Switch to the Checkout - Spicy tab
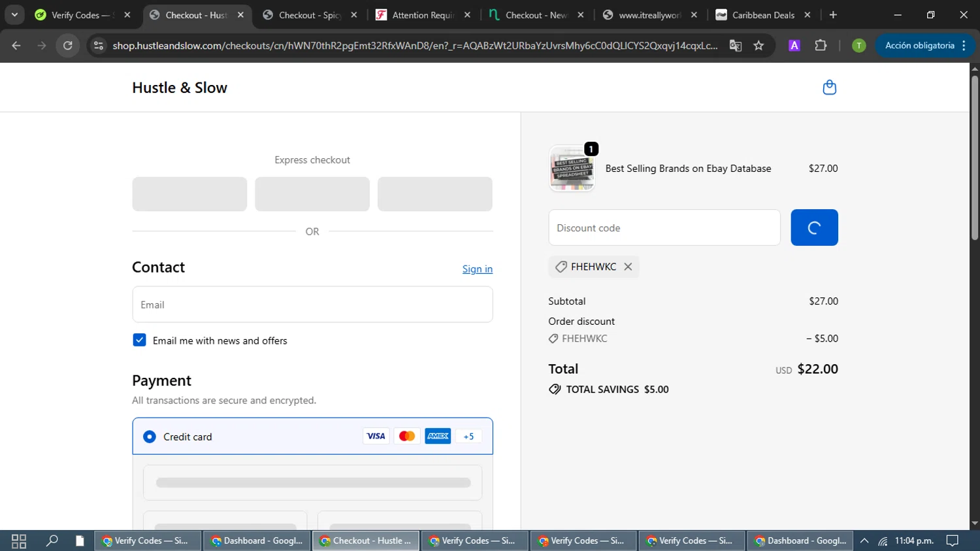 tap(310, 15)
